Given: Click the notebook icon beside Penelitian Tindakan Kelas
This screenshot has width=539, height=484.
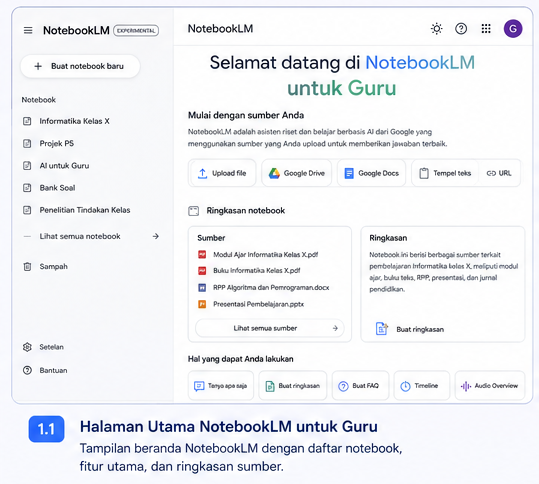Looking at the screenshot, I should click(x=27, y=210).
